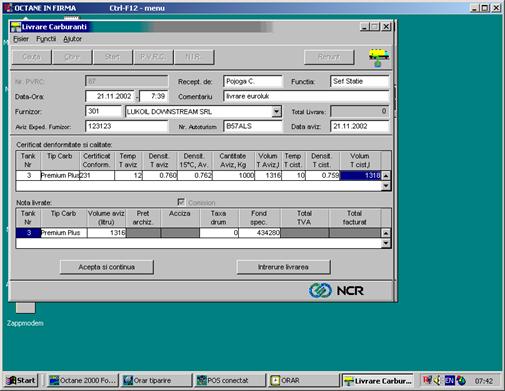Open the Functii menu
This screenshot has width=505, height=391.
(46, 39)
